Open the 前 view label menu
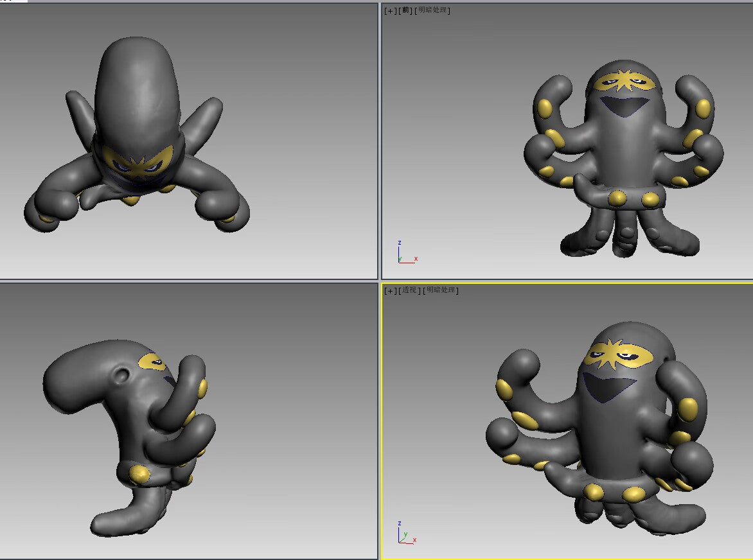 tap(406, 10)
